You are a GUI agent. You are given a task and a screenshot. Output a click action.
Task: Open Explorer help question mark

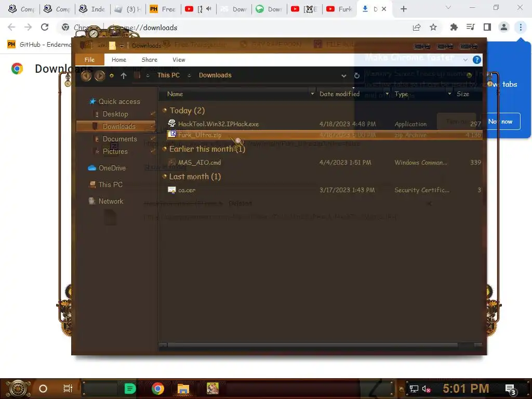click(x=477, y=60)
